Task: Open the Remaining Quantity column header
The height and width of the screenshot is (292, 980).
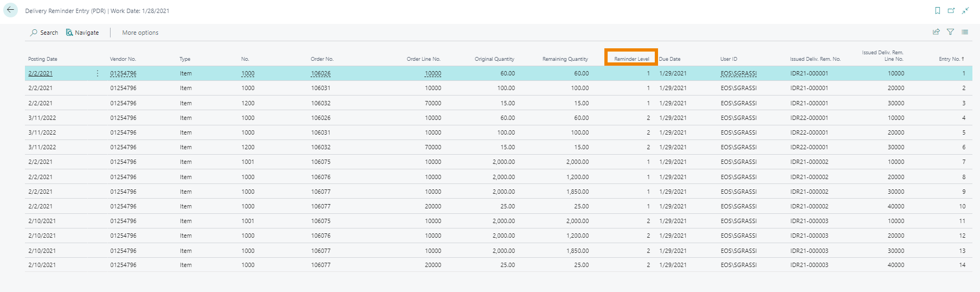Action: click(x=565, y=59)
